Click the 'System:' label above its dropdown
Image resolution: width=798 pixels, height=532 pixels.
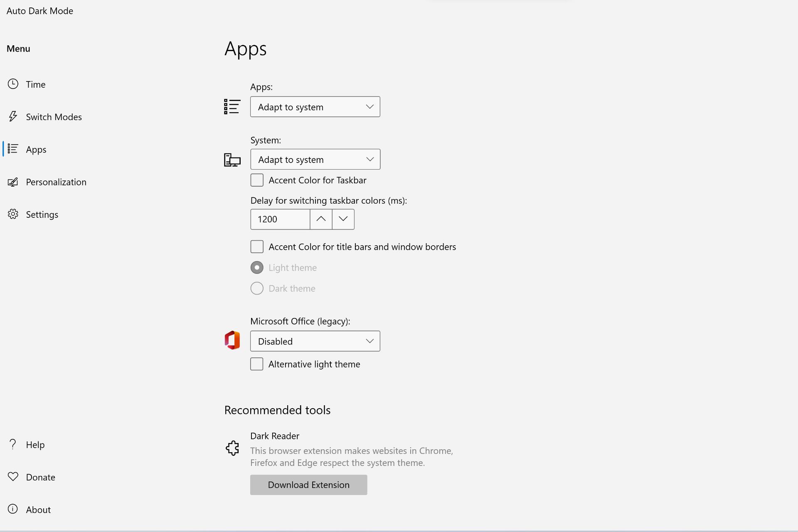(x=266, y=140)
